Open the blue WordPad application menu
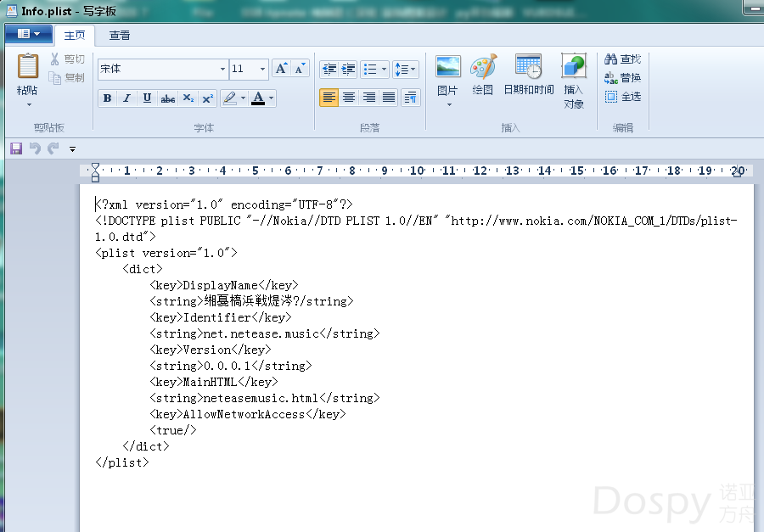764x532 pixels. (x=29, y=34)
